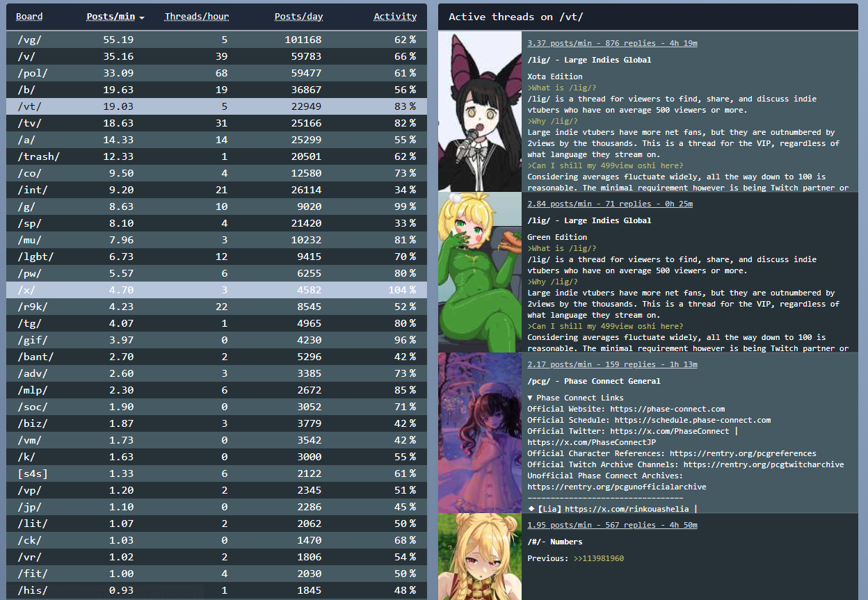The image size is (868, 600).
Task: Select the /tv/ board row
Action: 216,123
